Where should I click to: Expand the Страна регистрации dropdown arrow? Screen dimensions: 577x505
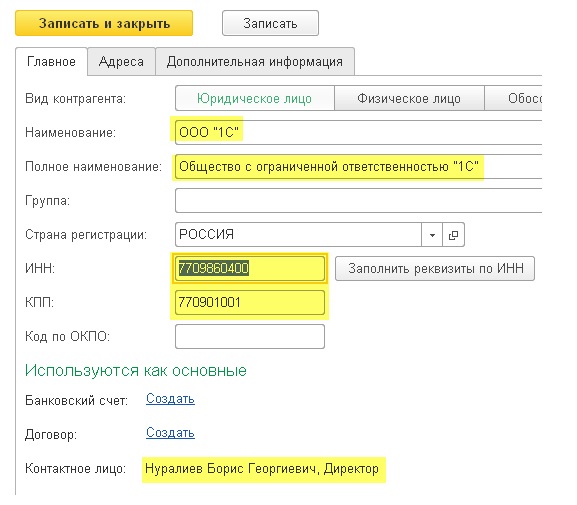tap(432, 234)
